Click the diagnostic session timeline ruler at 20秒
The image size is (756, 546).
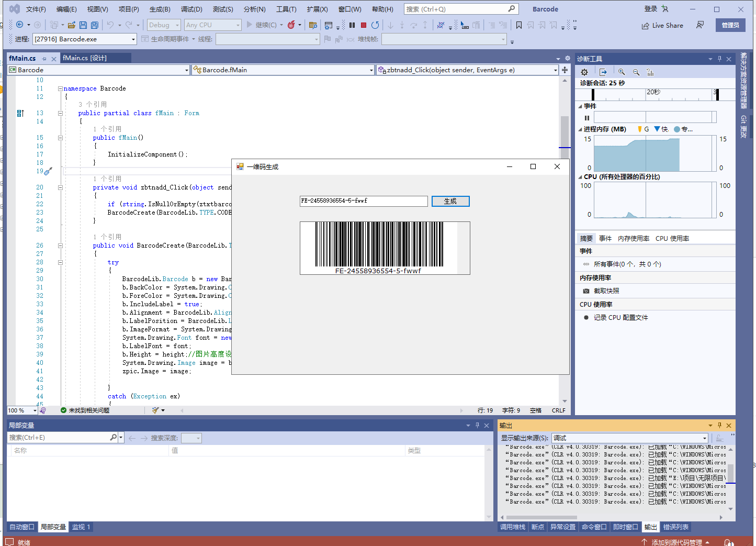click(653, 92)
